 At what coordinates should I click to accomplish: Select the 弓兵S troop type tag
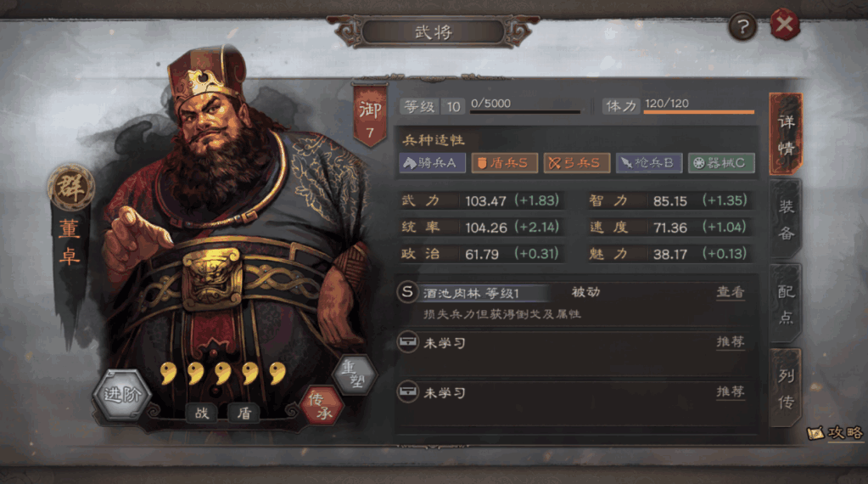click(x=577, y=163)
